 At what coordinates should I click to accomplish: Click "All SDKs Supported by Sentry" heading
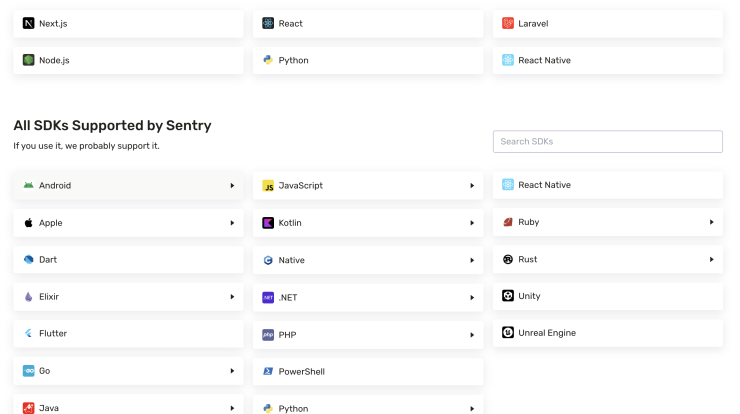click(112, 126)
